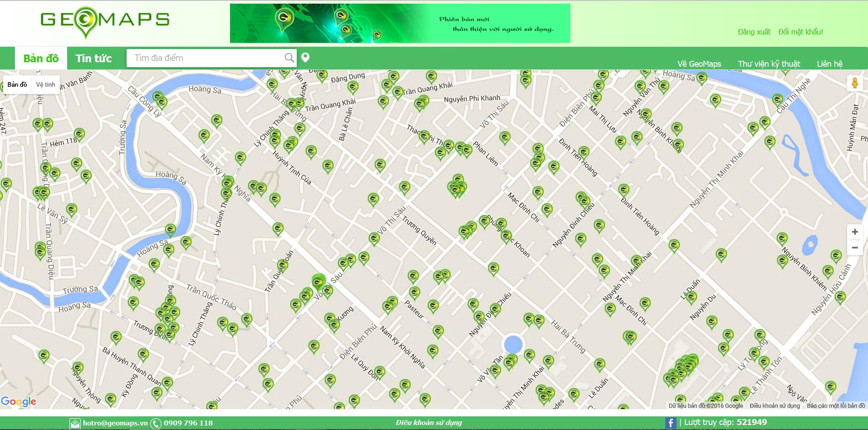Open the search magnifier icon
Viewport: 868px width, 430px height.
pyautogui.click(x=289, y=58)
